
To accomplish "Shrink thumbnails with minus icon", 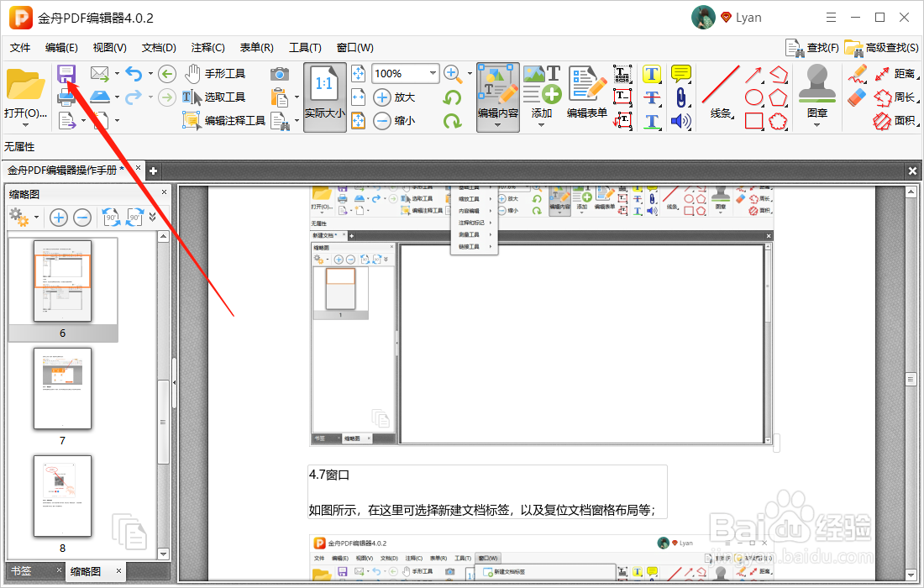I will 82,218.
